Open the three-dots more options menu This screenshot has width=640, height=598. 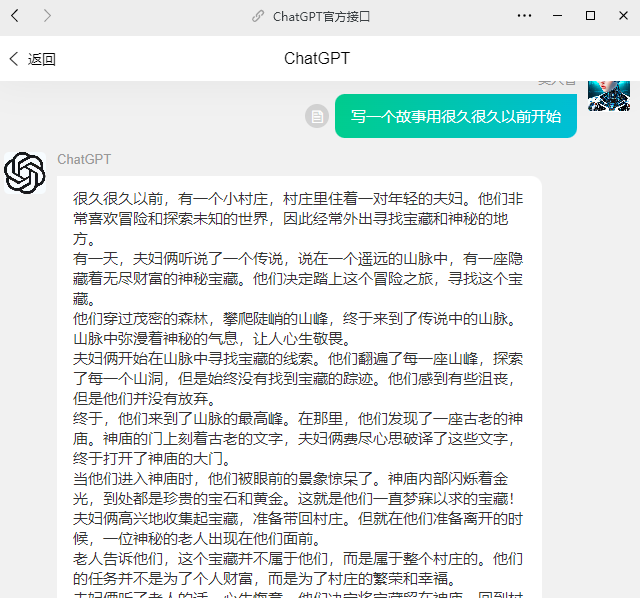(524, 16)
